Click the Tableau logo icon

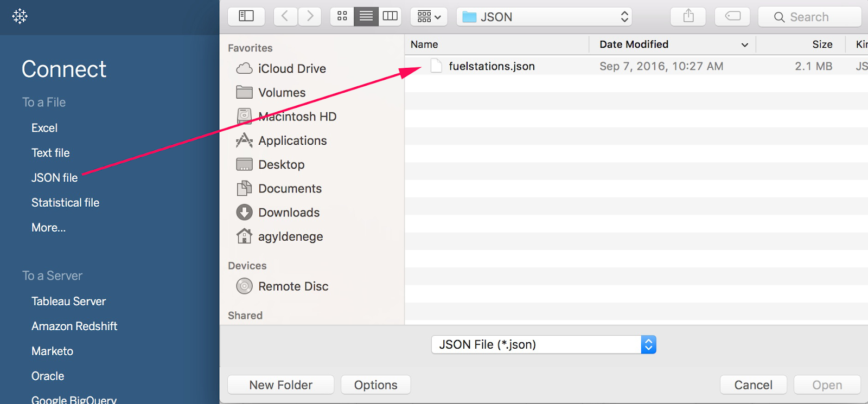click(20, 16)
